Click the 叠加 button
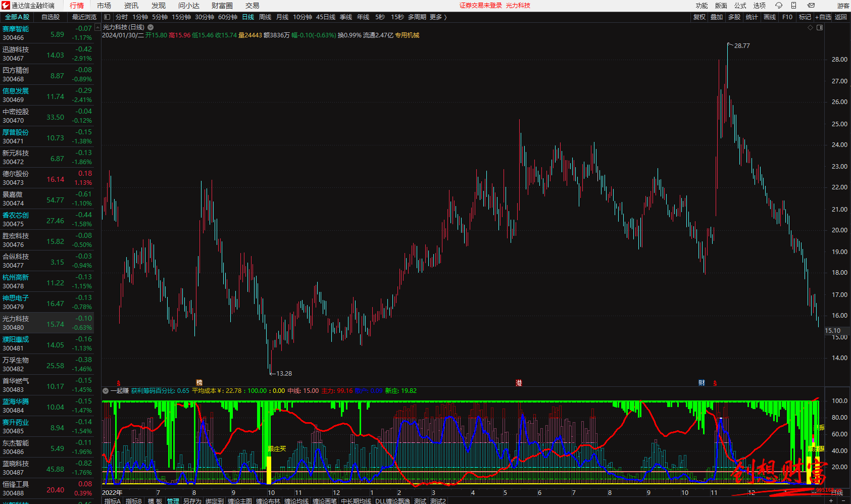851x504 pixels. click(717, 17)
